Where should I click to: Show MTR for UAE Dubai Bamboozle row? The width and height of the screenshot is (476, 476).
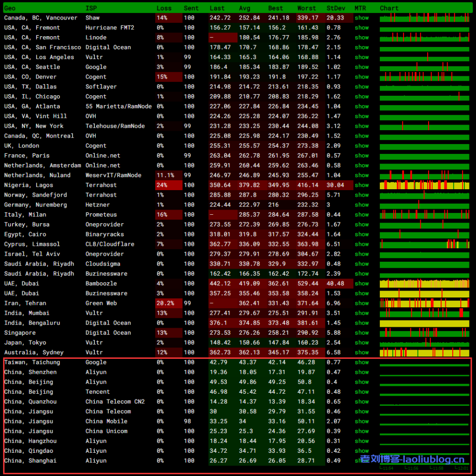pos(361,284)
